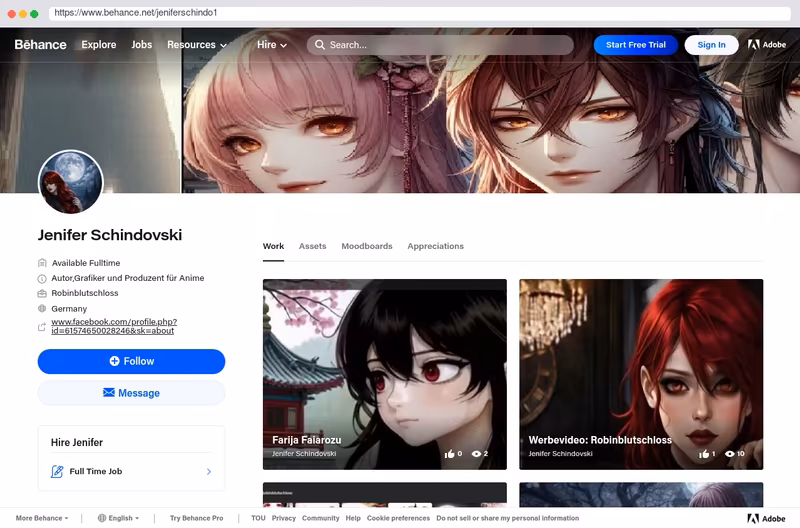Switch to the Appreciations tab

pos(435,246)
